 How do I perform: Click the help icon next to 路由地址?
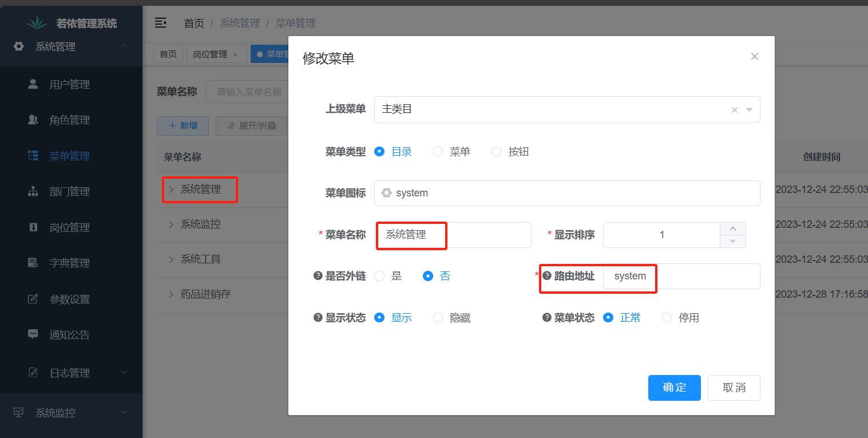pyautogui.click(x=547, y=276)
